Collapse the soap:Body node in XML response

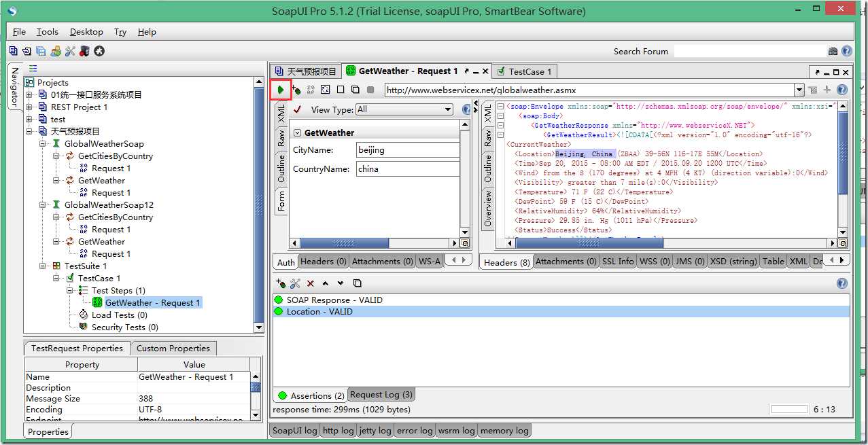(500, 116)
